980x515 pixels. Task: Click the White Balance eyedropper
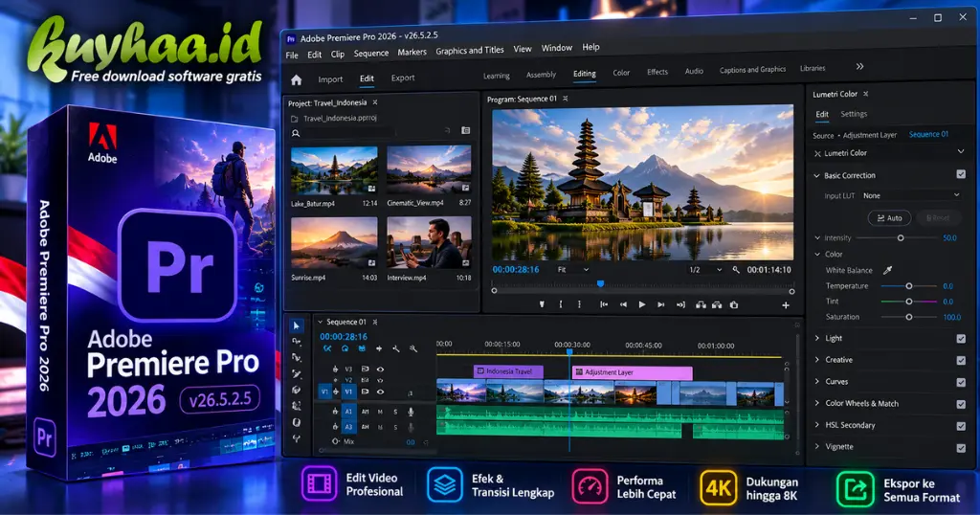pyautogui.click(x=887, y=270)
